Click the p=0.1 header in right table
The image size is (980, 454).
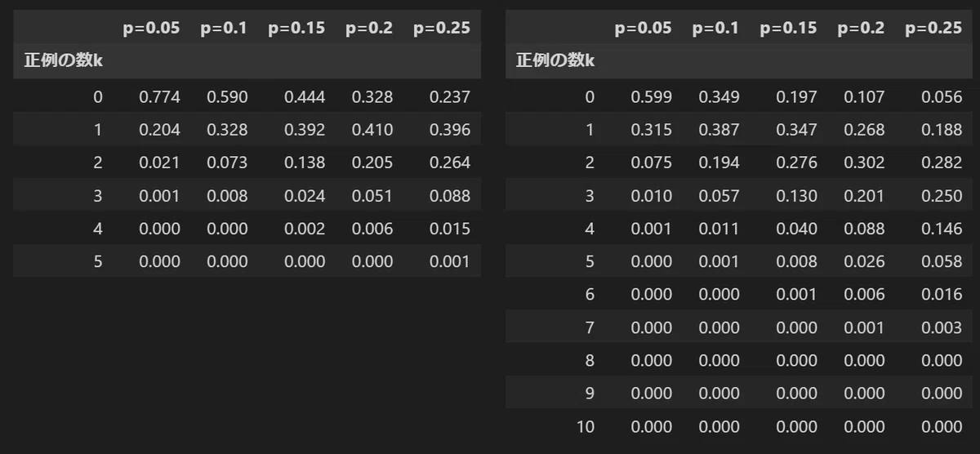click(x=715, y=28)
